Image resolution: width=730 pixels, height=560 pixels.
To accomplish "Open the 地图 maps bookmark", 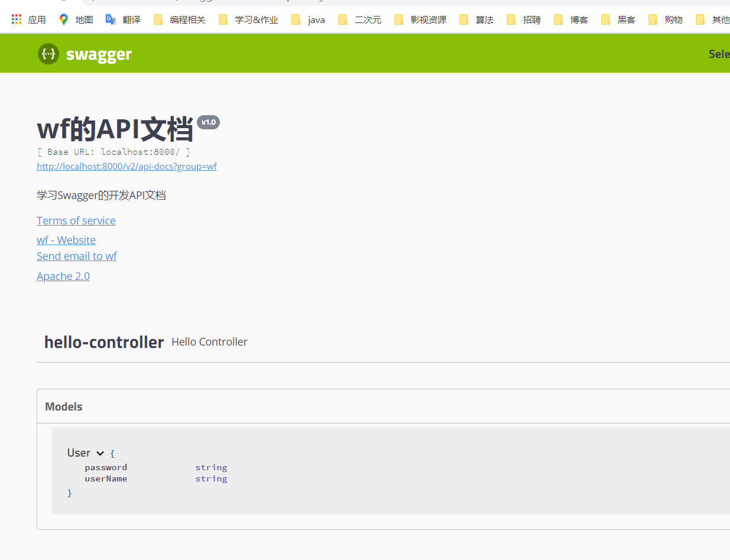I will pos(76,19).
